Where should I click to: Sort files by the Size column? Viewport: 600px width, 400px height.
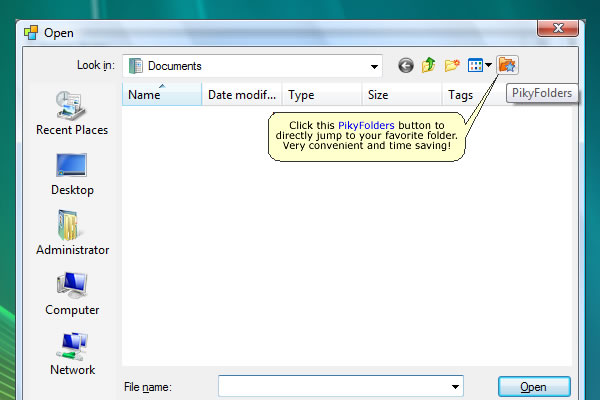[x=402, y=94]
